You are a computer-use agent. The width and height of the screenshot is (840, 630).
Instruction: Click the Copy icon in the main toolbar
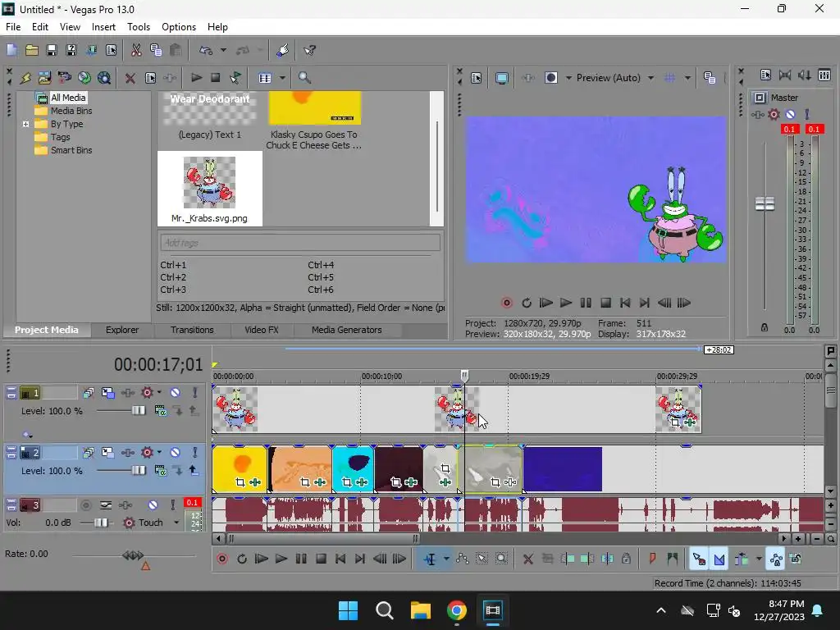[x=156, y=50]
